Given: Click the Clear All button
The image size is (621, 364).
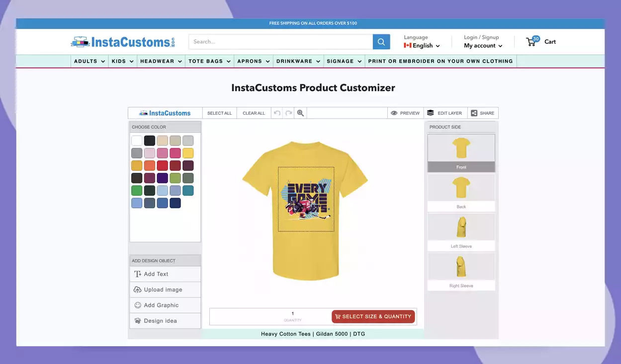Looking at the screenshot, I should pyautogui.click(x=254, y=113).
